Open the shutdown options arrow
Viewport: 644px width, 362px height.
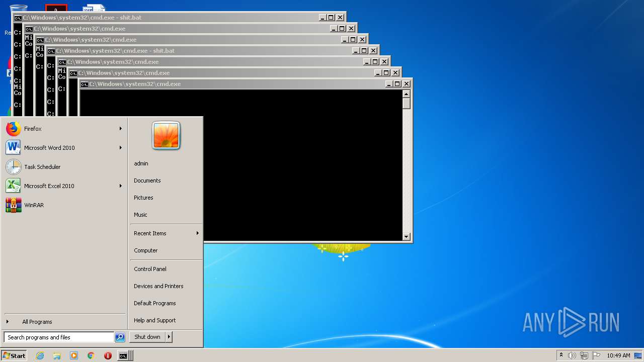tap(169, 337)
